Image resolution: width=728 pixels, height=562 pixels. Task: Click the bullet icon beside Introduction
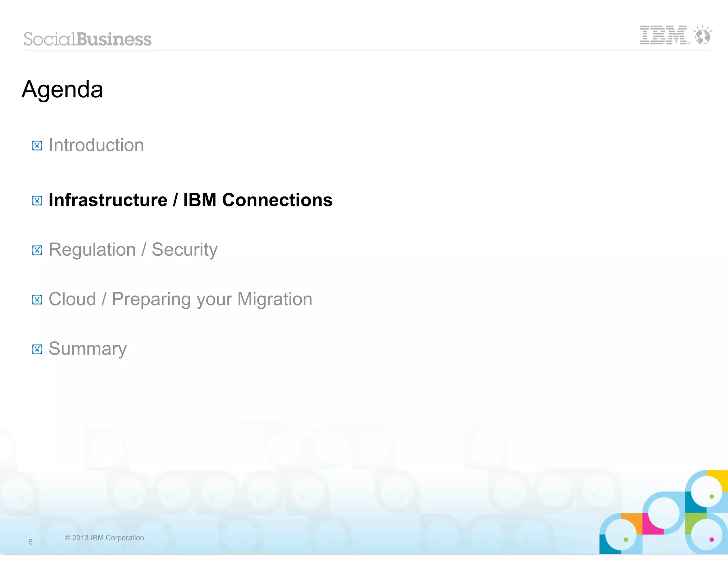tap(37, 146)
